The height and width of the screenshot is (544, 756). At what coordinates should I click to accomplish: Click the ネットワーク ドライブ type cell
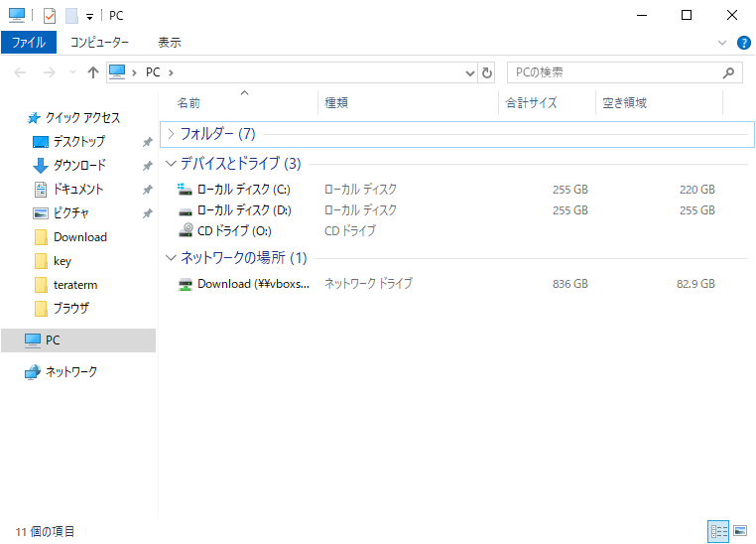click(x=368, y=284)
